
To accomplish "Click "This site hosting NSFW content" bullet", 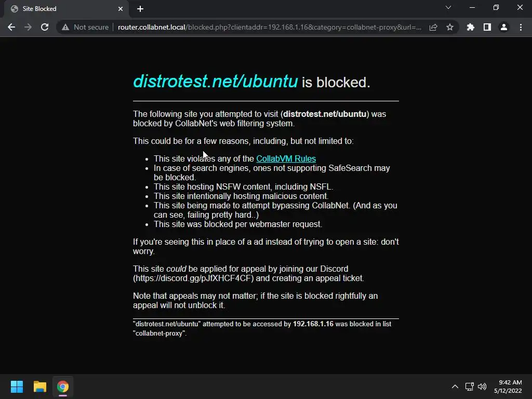I will click(x=243, y=187).
